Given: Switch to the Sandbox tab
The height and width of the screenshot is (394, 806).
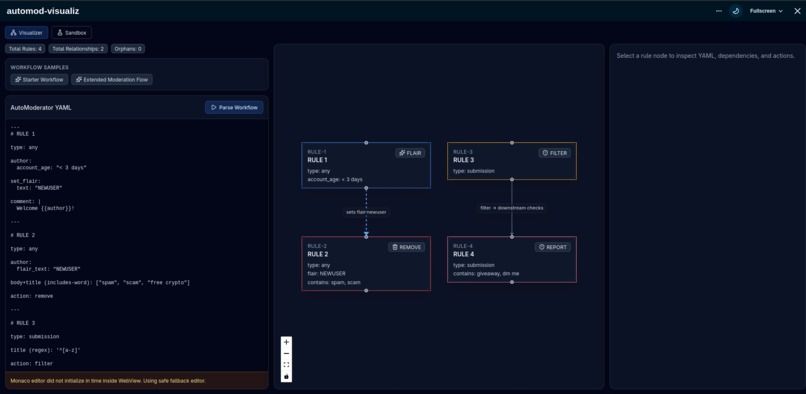Looking at the screenshot, I should 71,32.
